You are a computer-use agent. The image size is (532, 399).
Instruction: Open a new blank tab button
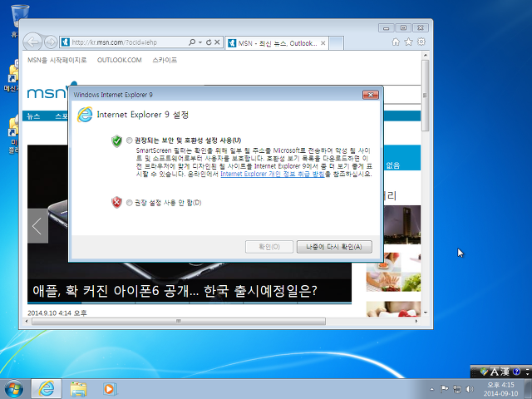pyautogui.click(x=336, y=43)
